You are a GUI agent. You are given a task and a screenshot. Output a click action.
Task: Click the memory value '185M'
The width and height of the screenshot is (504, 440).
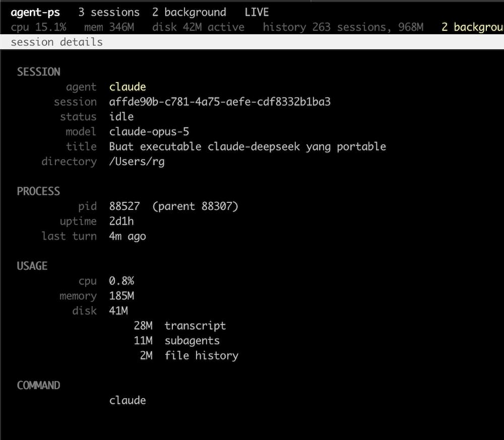121,296
